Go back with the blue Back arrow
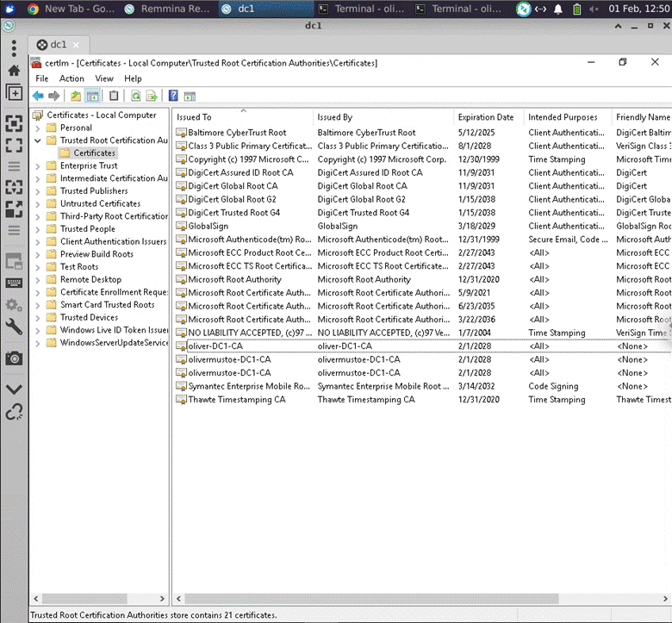Image resolution: width=672 pixels, height=623 pixels. [x=38, y=96]
